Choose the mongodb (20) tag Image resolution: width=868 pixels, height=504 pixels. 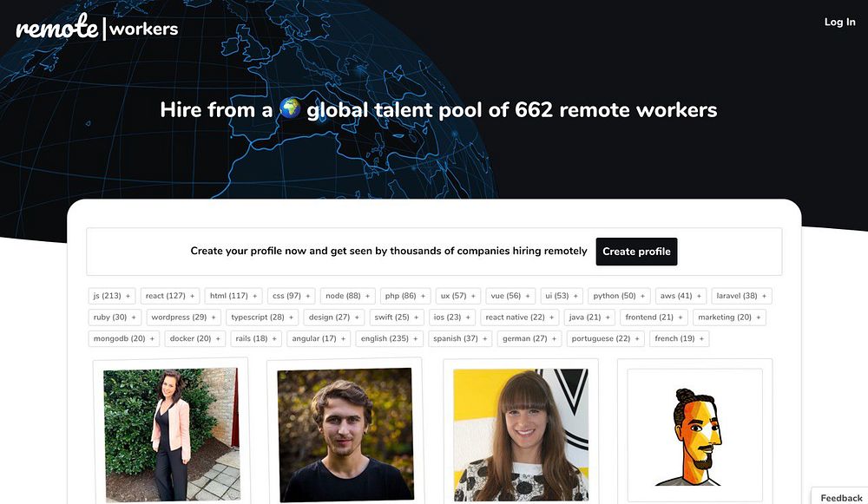123,338
